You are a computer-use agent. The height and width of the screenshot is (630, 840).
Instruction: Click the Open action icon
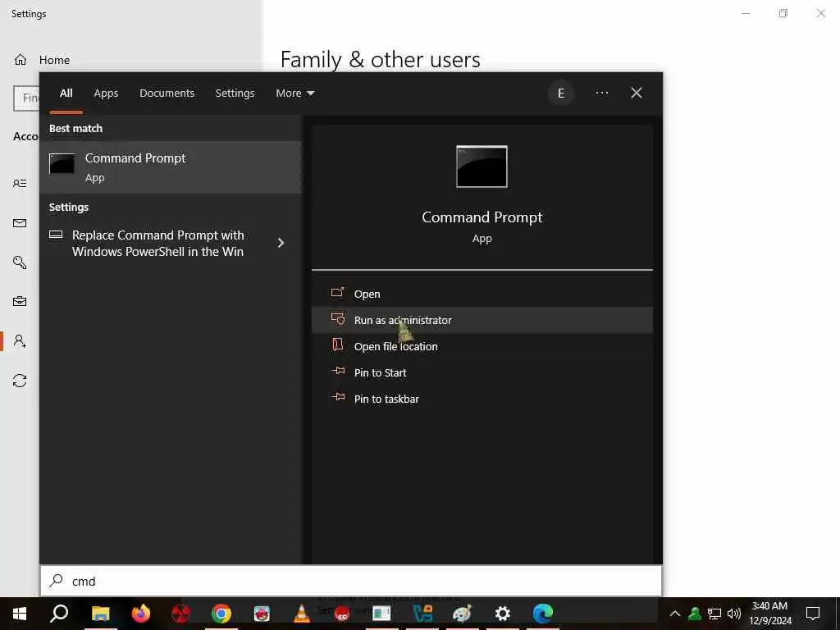click(x=337, y=293)
